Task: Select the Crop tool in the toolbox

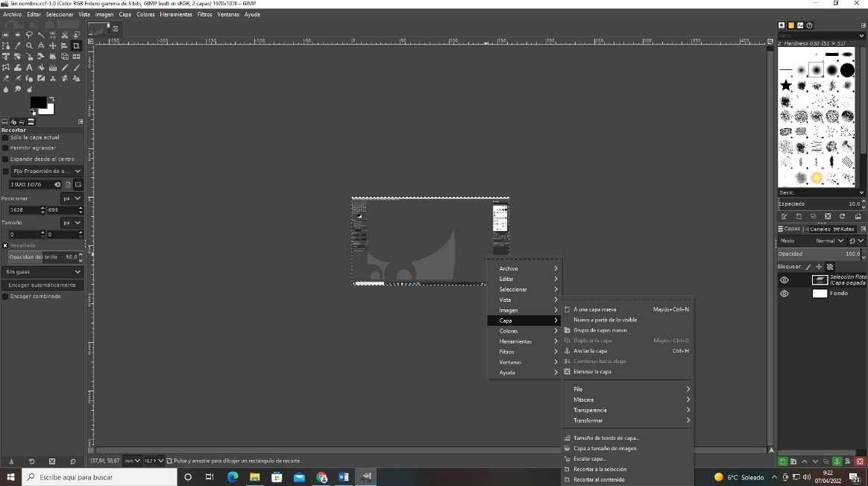Action: 76,45
